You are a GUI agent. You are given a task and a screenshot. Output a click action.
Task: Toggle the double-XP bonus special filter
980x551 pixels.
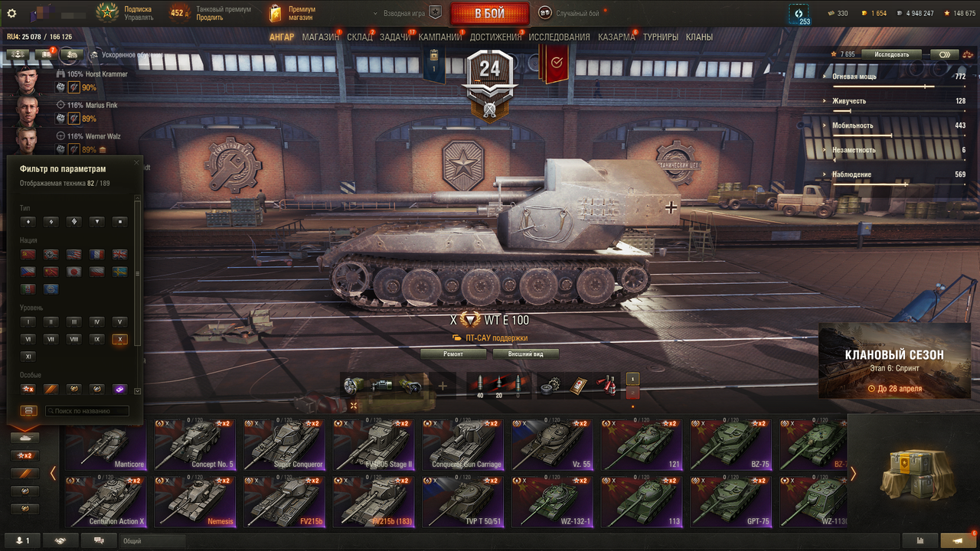(x=28, y=389)
